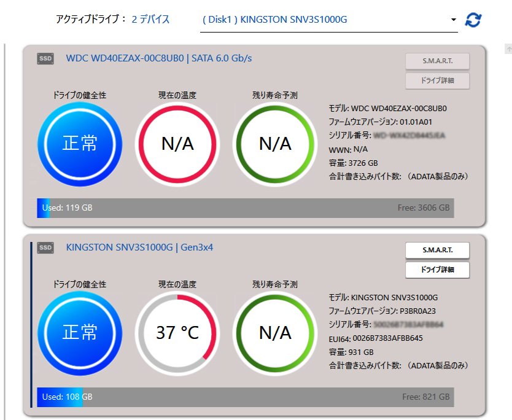The height and width of the screenshot is (420, 512).
Task: Click the アクティブドライブ label
Action: 90,20
